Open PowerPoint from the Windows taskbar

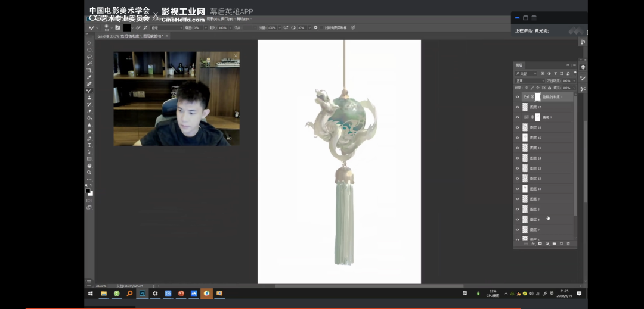pyautogui.click(x=181, y=294)
